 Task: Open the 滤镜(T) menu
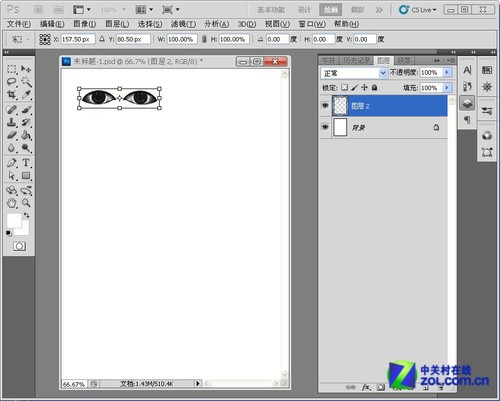(x=183, y=24)
